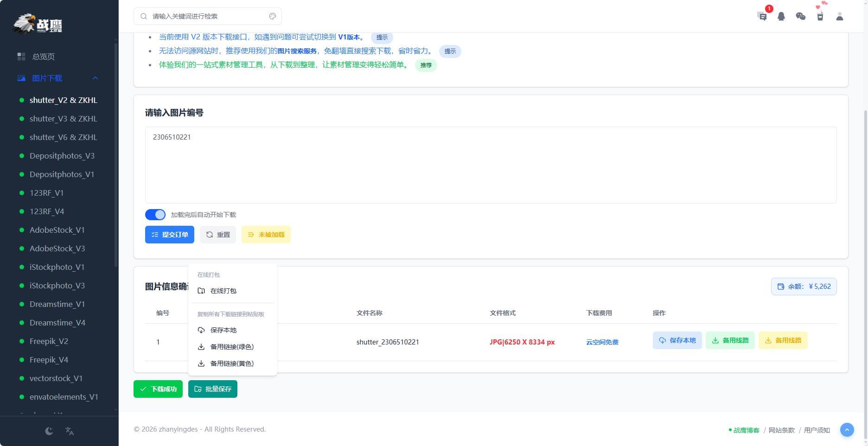Image resolution: width=868 pixels, height=446 pixels.
Task: Open the user profile icon
Action: point(840,16)
